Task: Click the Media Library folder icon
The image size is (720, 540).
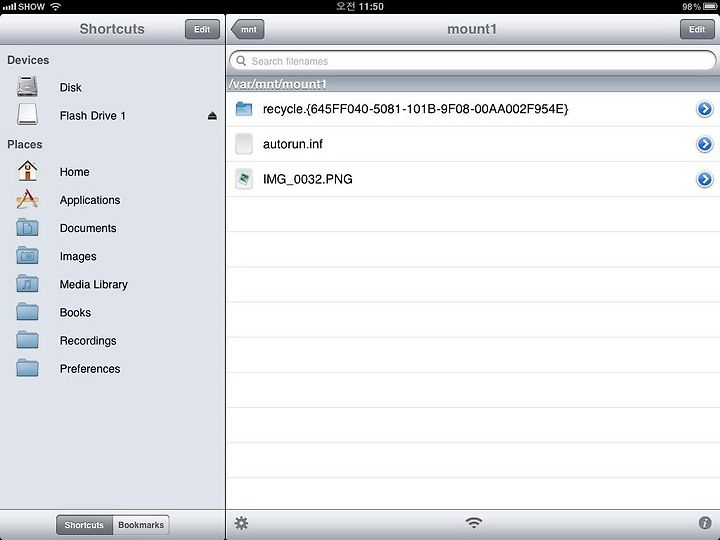Action: 27,284
